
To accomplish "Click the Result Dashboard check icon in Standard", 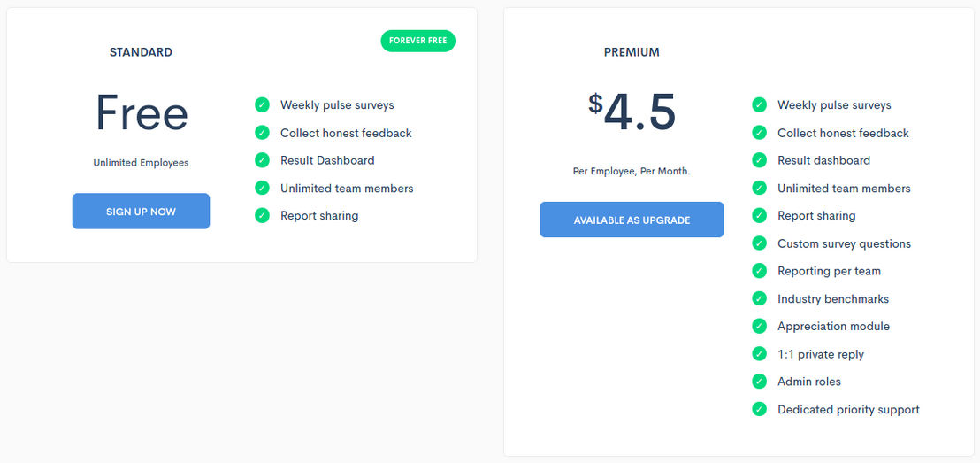I will 262,160.
